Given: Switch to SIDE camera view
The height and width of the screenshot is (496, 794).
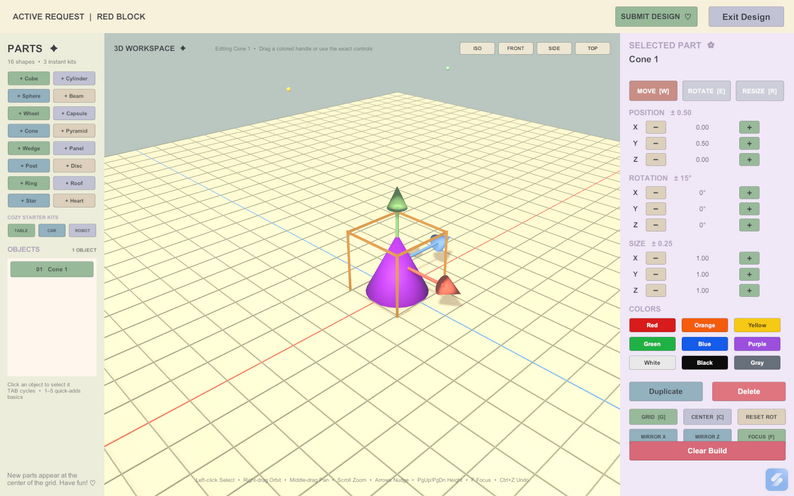Looking at the screenshot, I should (554, 48).
